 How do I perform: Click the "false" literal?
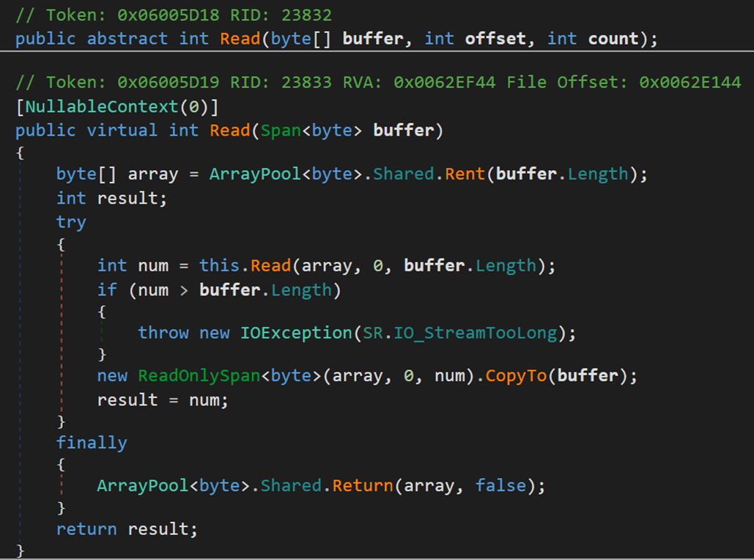pyautogui.click(x=500, y=485)
